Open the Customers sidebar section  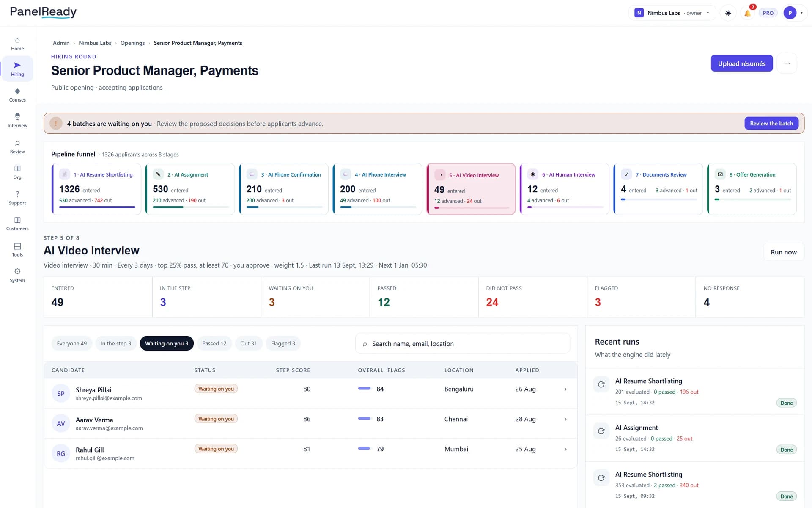click(x=17, y=224)
